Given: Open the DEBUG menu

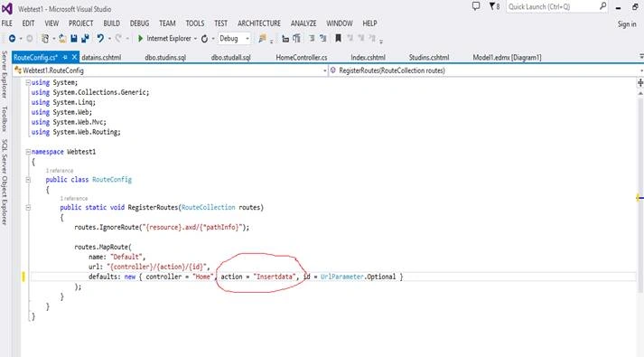Looking at the screenshot, I should 139,23.
